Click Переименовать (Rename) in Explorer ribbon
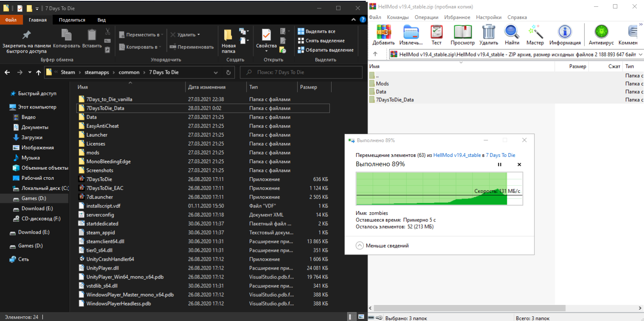The image size is (644, 321). (x=191, y=47)
